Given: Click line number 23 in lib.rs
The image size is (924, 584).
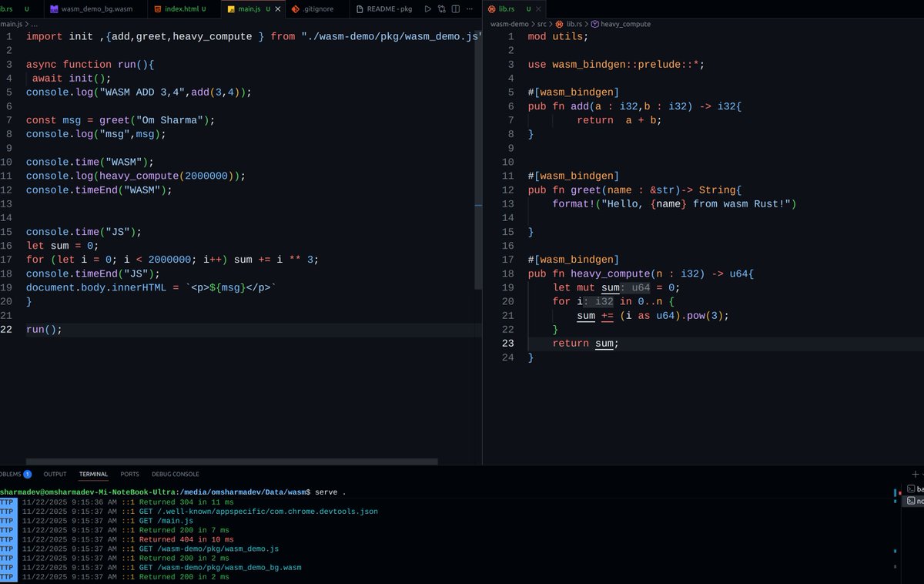Looking at the screenshot, I should point(507,344).
